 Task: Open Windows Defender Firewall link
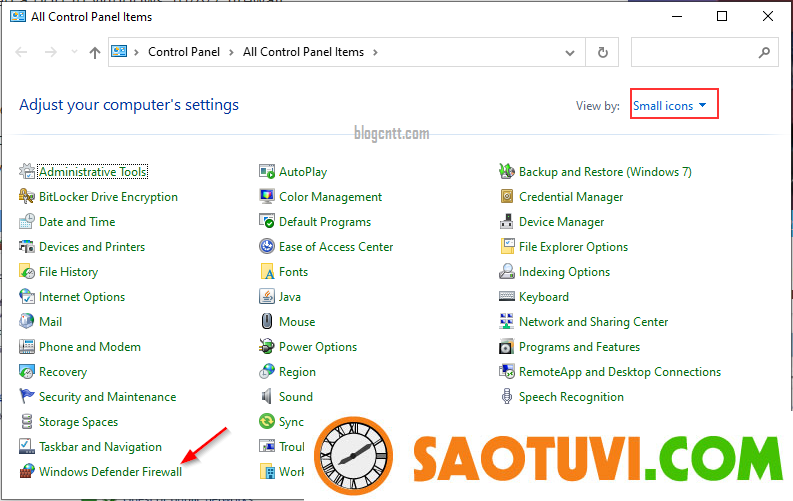[110, 472]
